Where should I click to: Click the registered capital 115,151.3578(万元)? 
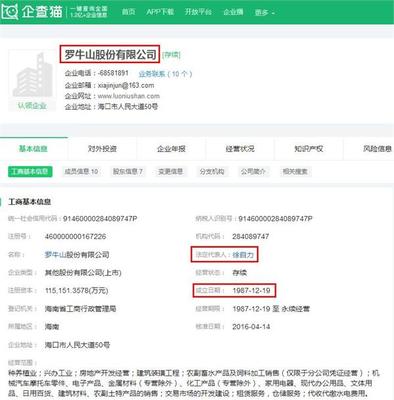(77, 291)
